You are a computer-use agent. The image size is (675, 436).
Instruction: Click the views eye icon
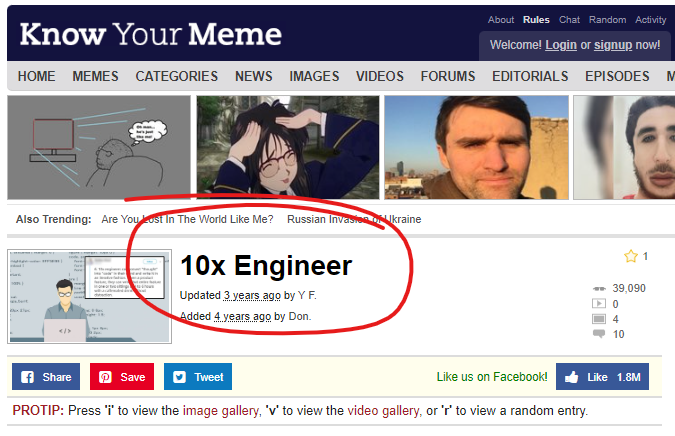pos(599,288)
